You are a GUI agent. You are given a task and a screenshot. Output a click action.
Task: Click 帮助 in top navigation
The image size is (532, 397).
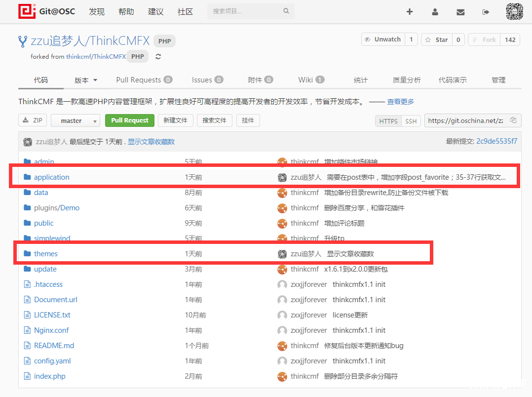126,11
